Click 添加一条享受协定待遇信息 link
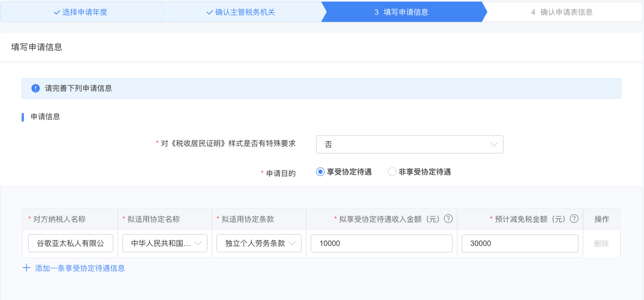This screenshot has height=300, width=644. coord(80,268)
